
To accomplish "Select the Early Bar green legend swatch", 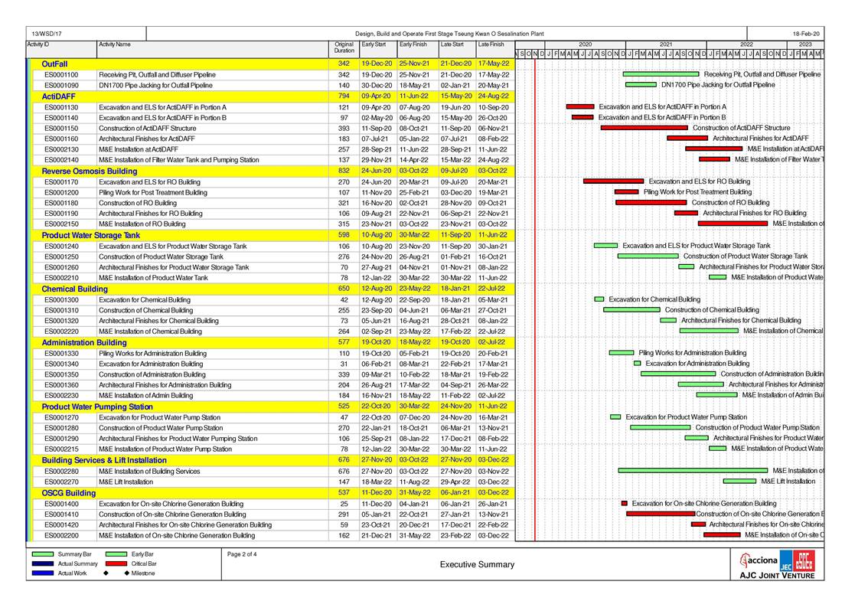I will (116, 554).
